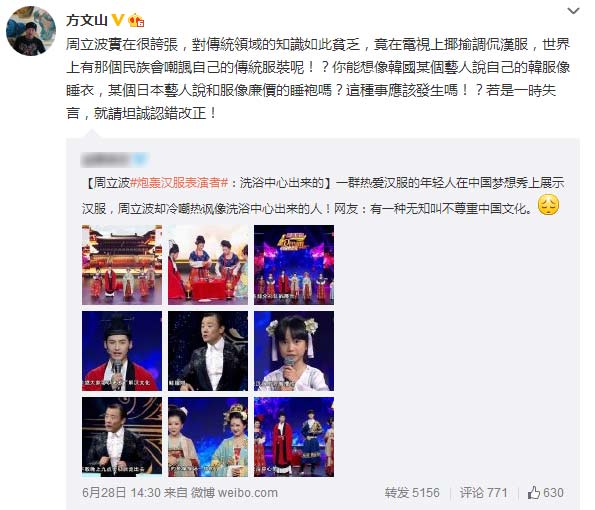Viewport: 595px width, 510px height.
Task: Open the post options chevron menu
Action: tap(573, 11)
